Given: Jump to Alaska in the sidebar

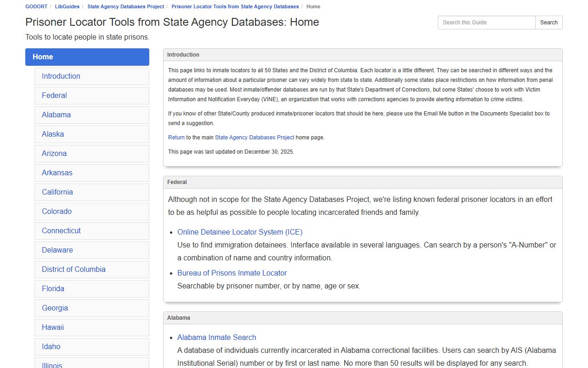Looking at the screenshot, I should coord(92,134).
